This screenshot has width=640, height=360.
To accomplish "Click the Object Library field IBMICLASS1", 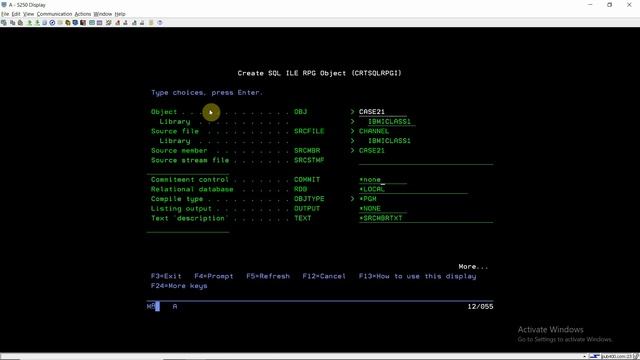I will (391, 122).
